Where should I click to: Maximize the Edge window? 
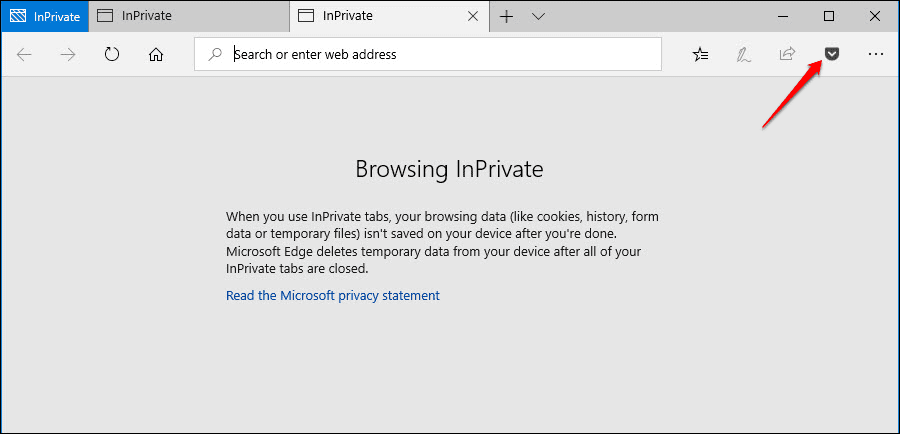point(829,17)
